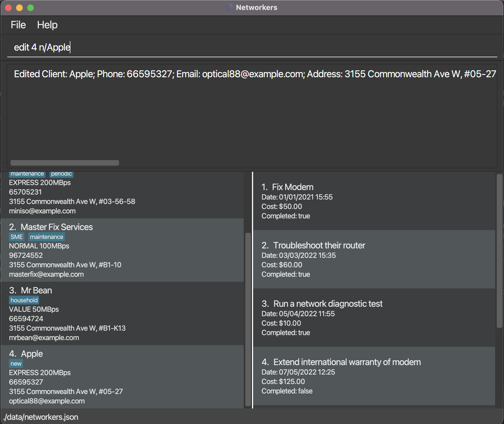This screenshot has height=424, width=504.
Task: Click Date 05/04/2022 11:55
Action: coord(298,314)
